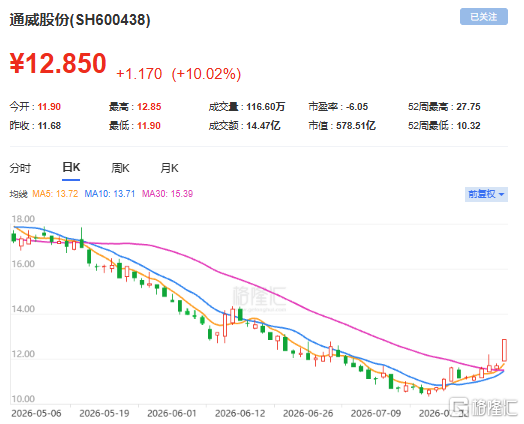Image resolution: width=524 pixels, height=424 pixels.
Task: Select the 日K chart tab
Action: coord(71,167)
